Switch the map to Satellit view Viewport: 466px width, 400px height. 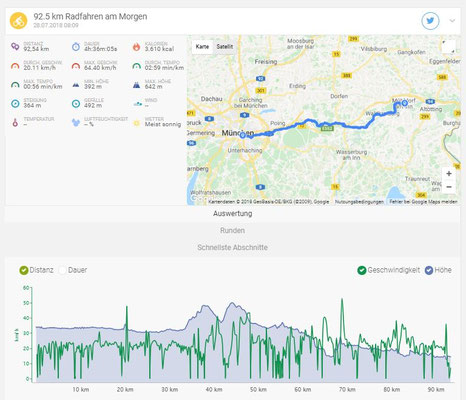[225, 47]
